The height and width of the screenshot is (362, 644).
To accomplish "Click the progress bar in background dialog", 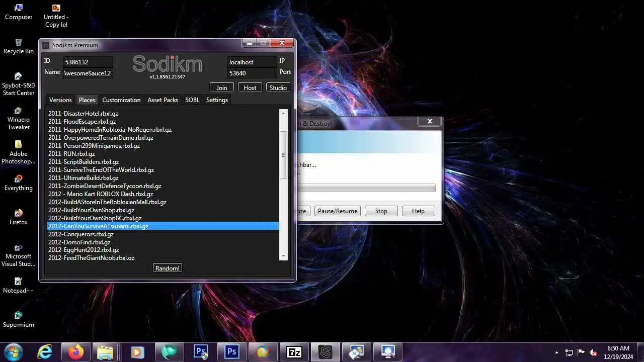I will point(366,188).
